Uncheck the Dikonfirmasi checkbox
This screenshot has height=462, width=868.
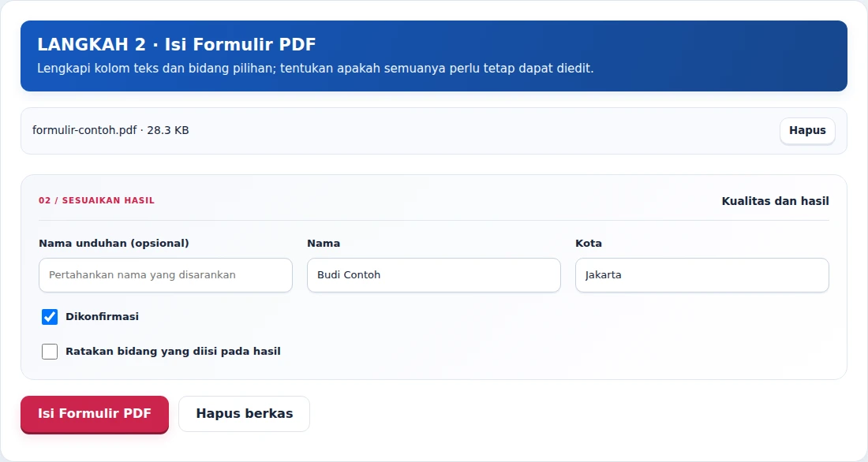pyautogui.click(x=50, y=317)
